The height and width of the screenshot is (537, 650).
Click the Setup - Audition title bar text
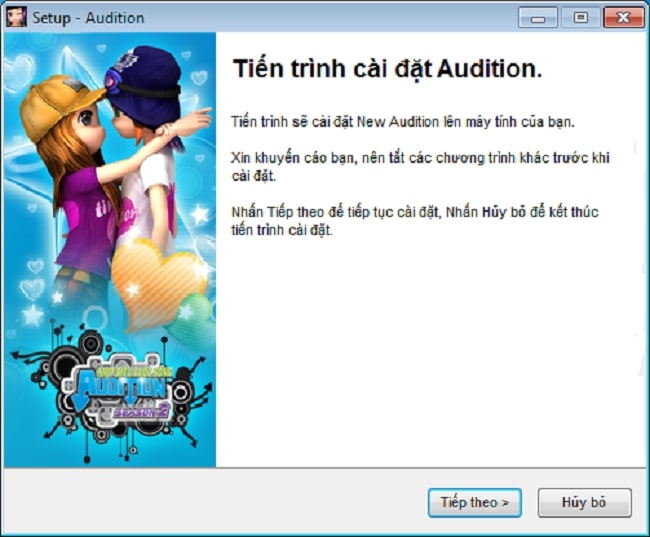[88, 18]
